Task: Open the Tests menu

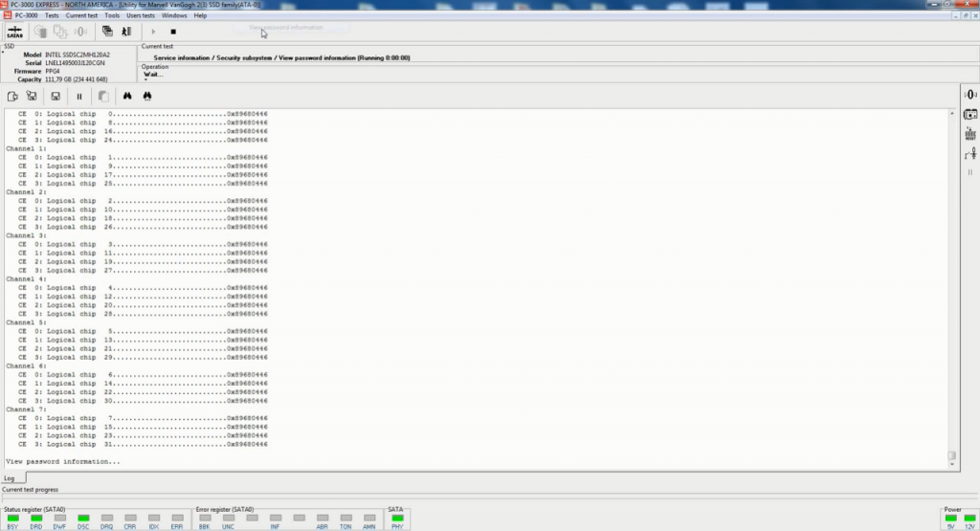Action: pos(52,15)
